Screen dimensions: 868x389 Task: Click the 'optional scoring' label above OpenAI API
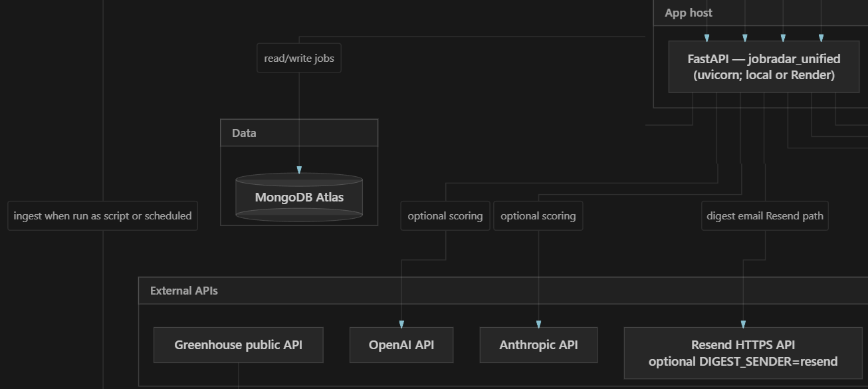coord(445,215)
